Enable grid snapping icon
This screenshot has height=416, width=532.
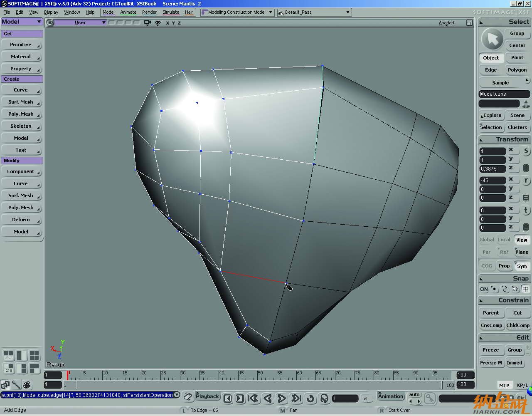coord(526,289)
